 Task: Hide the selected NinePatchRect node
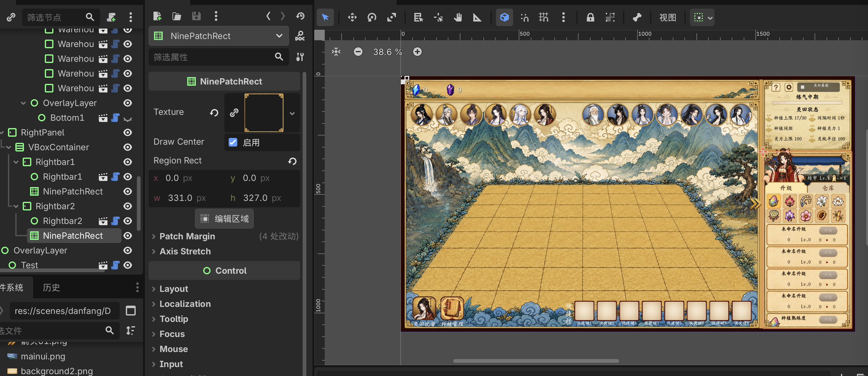[128, 236]
